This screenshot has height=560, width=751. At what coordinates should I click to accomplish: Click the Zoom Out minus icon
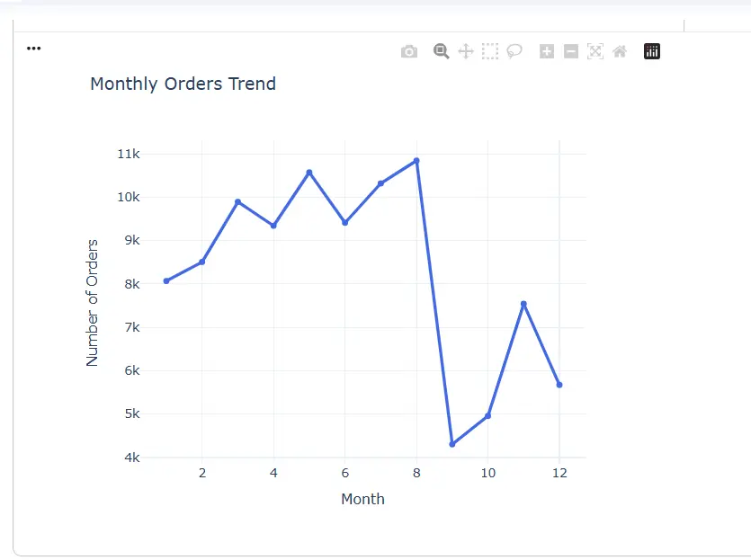tap(571, 51)
